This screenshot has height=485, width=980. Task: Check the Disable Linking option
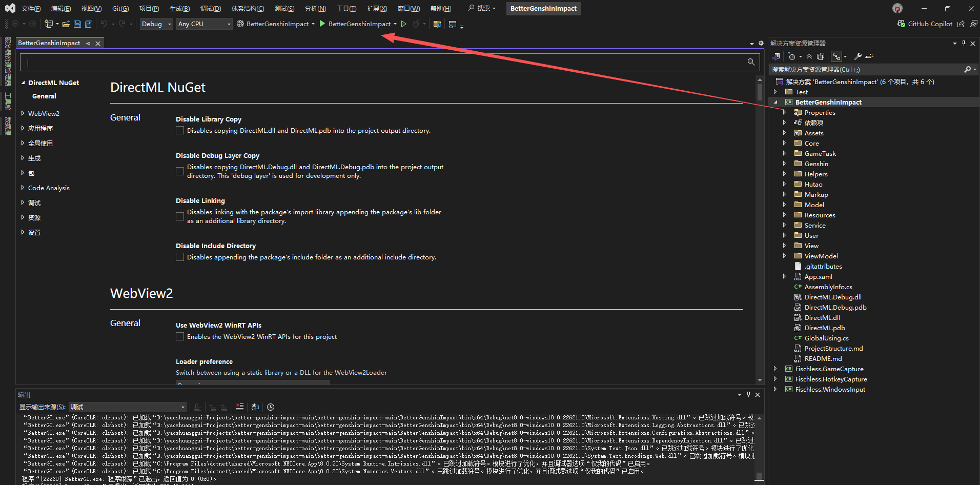point(180,216)
